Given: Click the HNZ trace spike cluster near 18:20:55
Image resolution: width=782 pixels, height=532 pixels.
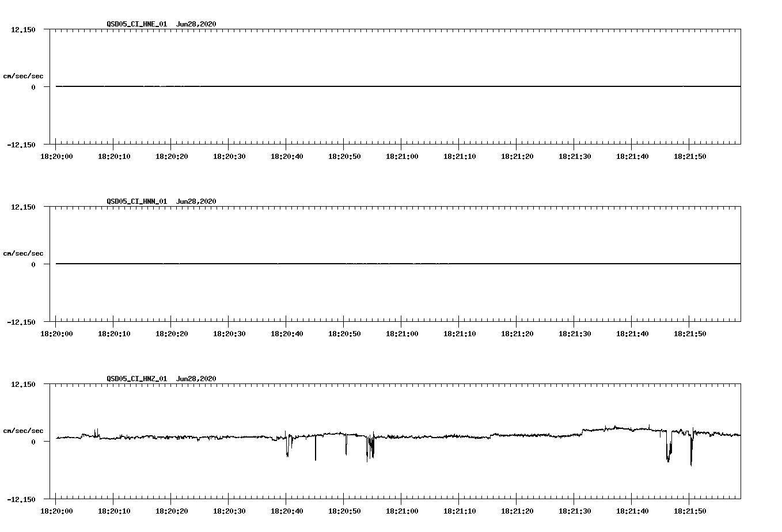Looking at the screenshot, I should [370, 447].
